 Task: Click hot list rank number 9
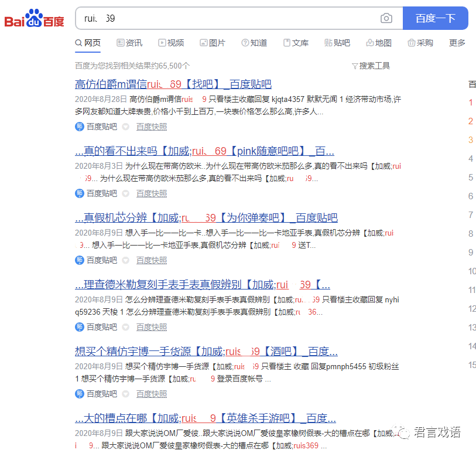click(x=471, y=252)
